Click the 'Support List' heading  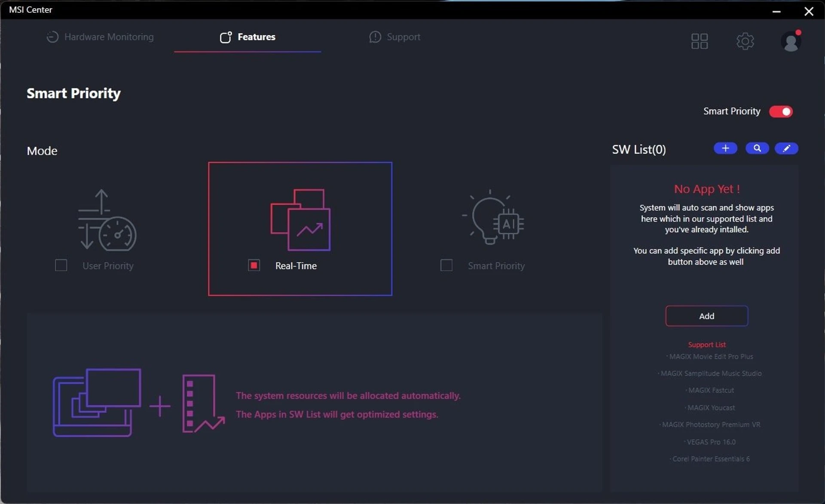pos(706,345)
